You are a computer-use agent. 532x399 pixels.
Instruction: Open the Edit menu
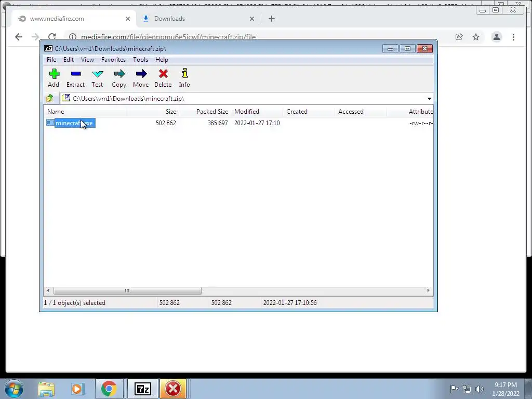69,60
